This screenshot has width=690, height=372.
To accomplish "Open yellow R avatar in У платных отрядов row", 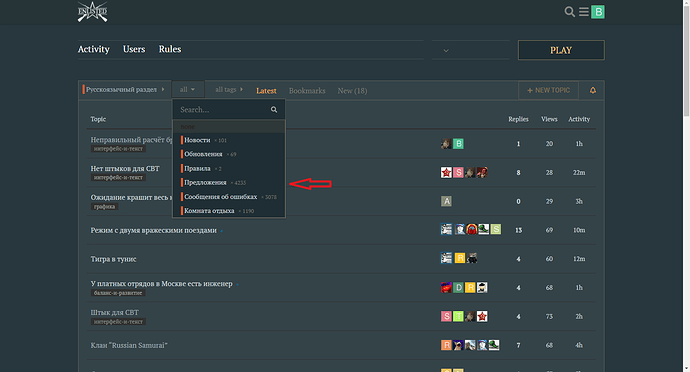I will point(470,287).
